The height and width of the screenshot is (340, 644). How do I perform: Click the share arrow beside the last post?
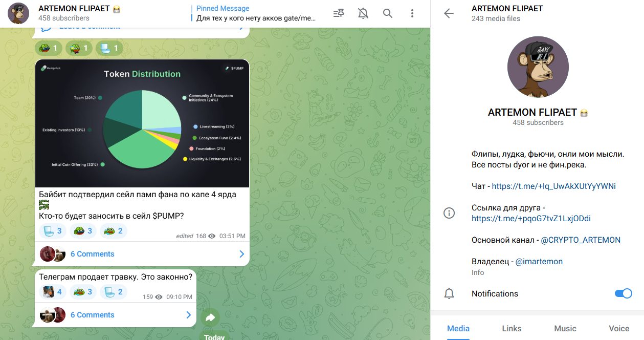[210, 318]
